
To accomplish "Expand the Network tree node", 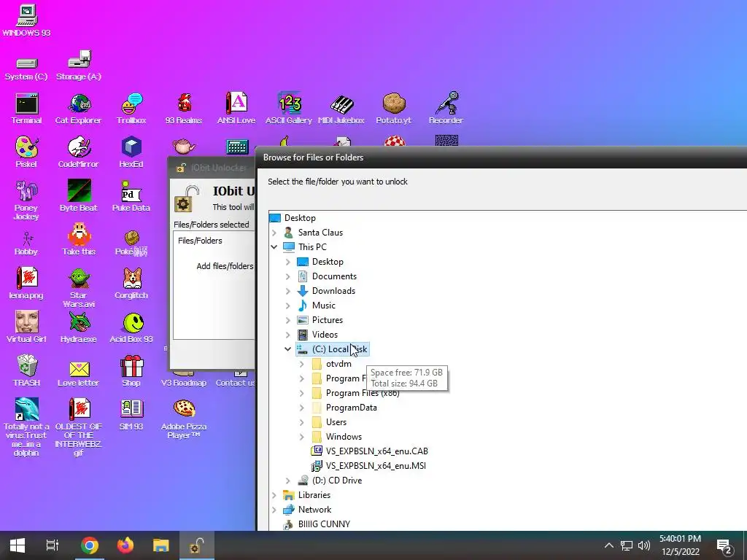I will (x=274, y=510).
